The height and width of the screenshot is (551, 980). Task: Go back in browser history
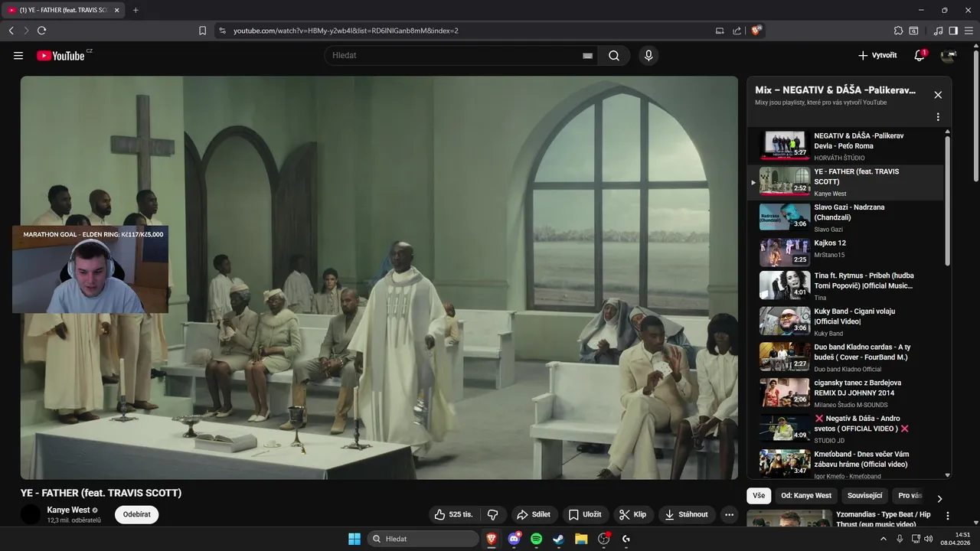tap(11, 31)
